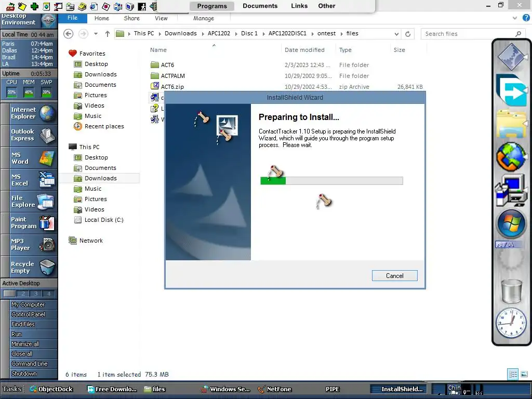This screenshot has width=532, height=399.
Task: Expand the ontest breadcrumb arrow
Action: (341, 34)
